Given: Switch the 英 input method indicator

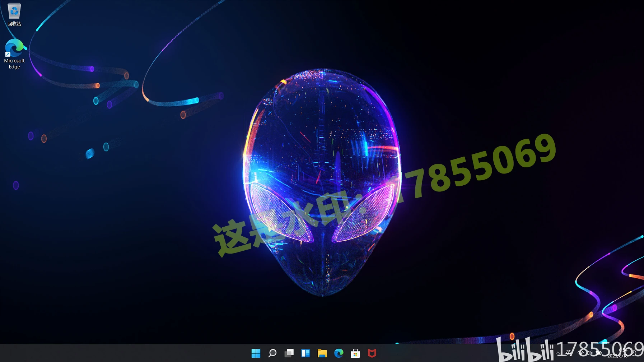Looking at the screenshot, I should (x=568, y=353).
